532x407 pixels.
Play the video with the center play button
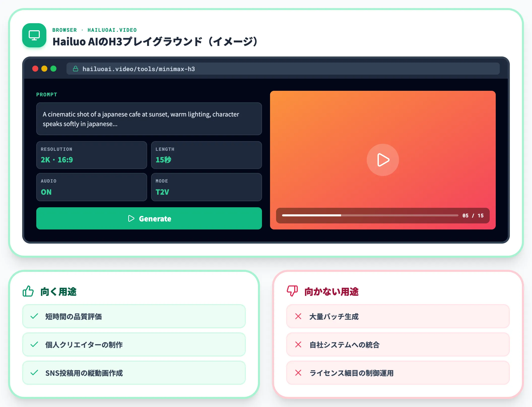(x=383, y=160)
